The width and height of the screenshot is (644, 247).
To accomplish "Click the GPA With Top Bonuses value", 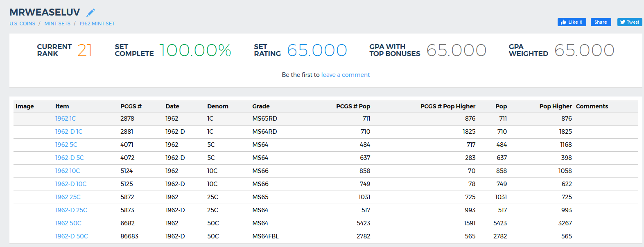I will tap(456, 50).
